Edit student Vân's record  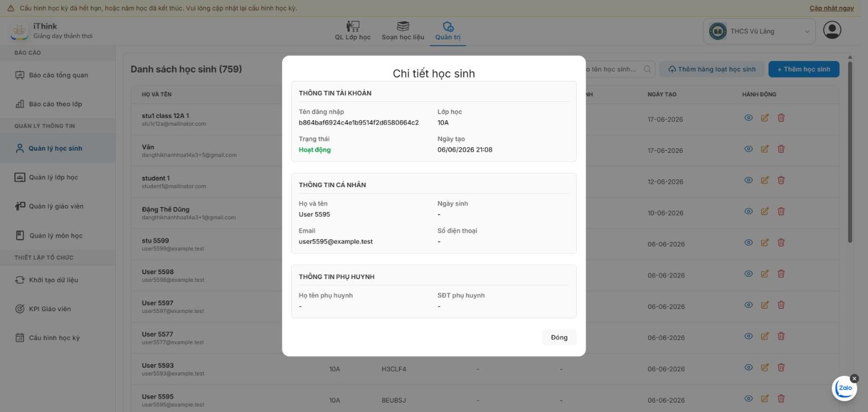pyautogui.click(x=764, y=149)
